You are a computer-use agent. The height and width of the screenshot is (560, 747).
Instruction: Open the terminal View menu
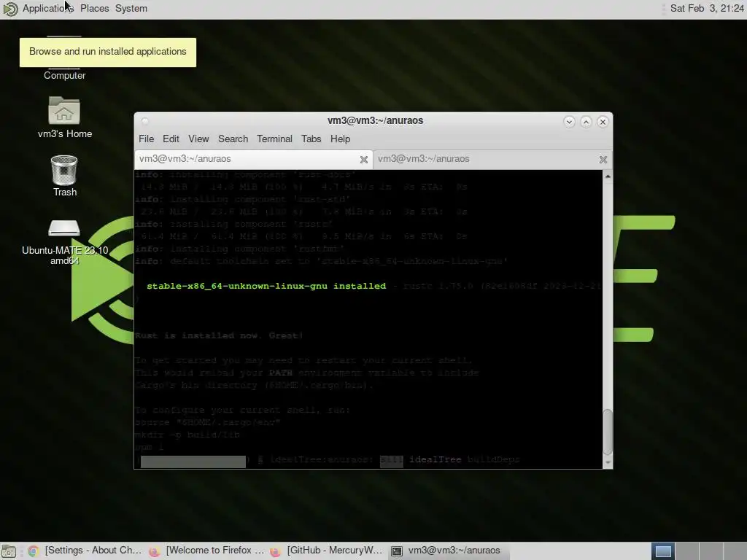(198, 139)
